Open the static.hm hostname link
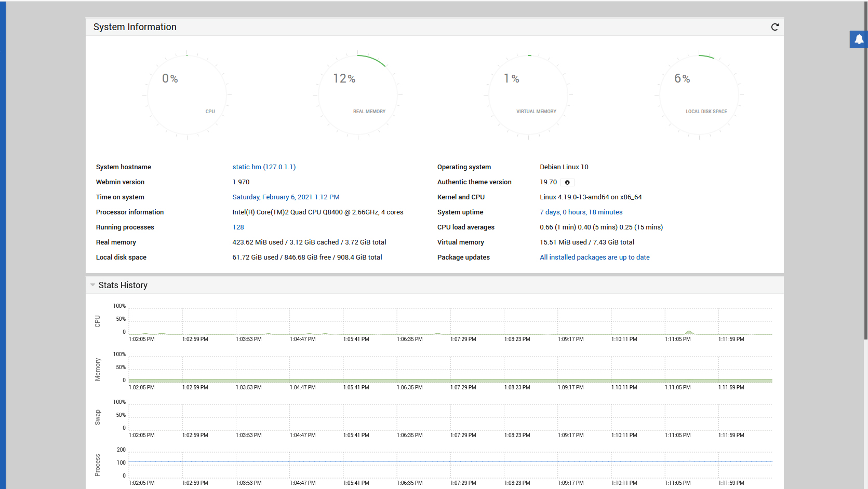Image resolution: width=868 pixels, height=489 pixels. click(x=264, y=167)
